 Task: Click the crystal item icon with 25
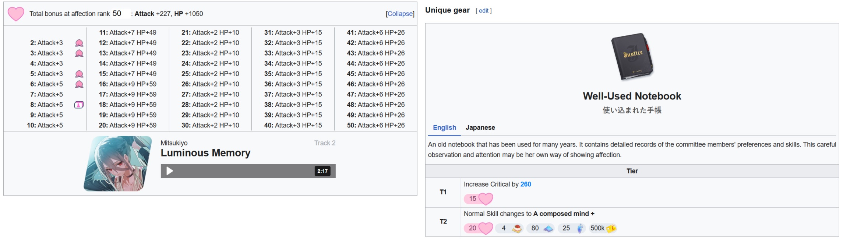[x=580, y=228]
